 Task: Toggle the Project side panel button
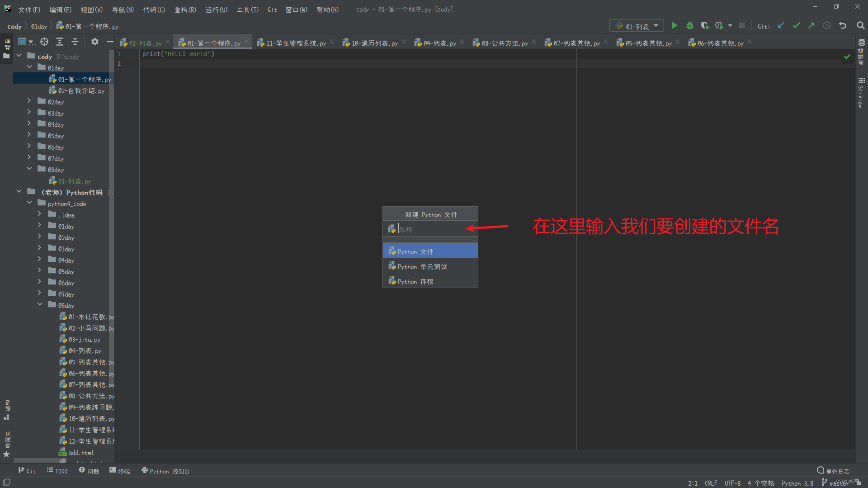click(6, 49)
